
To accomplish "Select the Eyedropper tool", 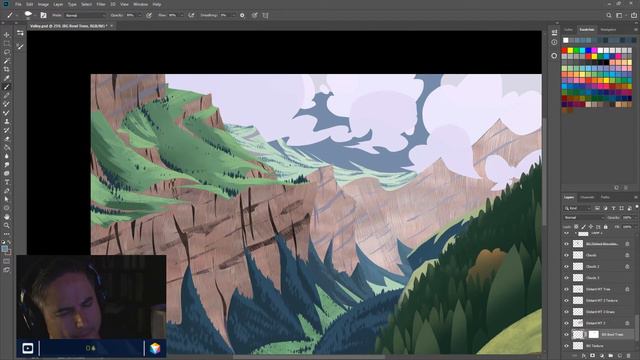I will click(7, 78).
